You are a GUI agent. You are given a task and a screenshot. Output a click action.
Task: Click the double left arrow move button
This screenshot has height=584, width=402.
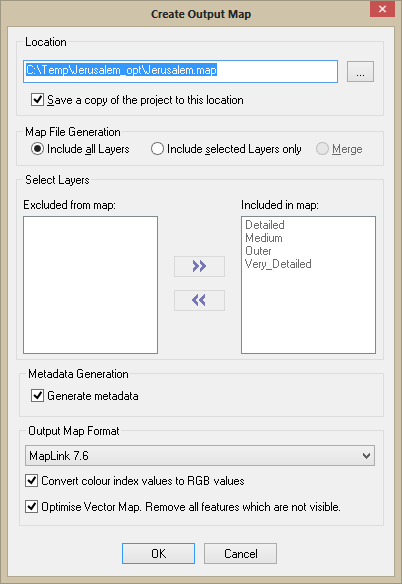[x=199, y=300]
